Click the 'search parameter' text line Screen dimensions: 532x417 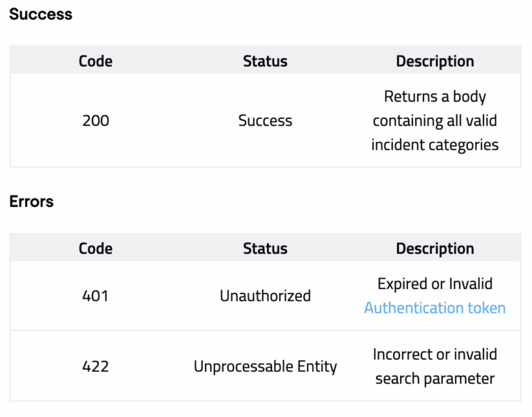coord(435,379)
